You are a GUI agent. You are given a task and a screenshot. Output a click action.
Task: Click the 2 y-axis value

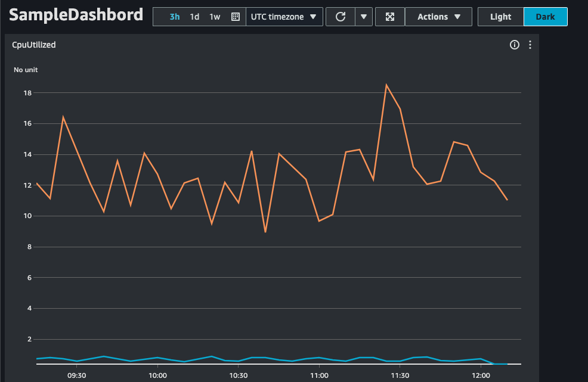pyautogui.click(x=29, y=339)
